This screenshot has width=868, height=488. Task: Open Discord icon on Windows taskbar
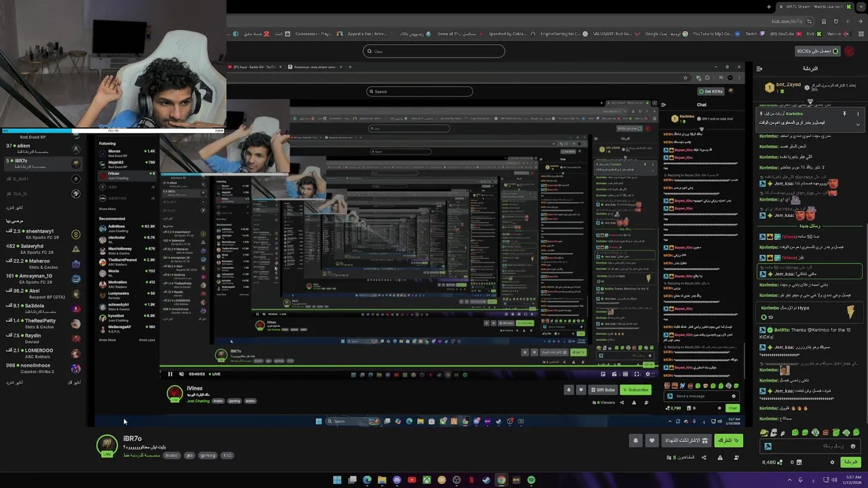pos(397,481)
